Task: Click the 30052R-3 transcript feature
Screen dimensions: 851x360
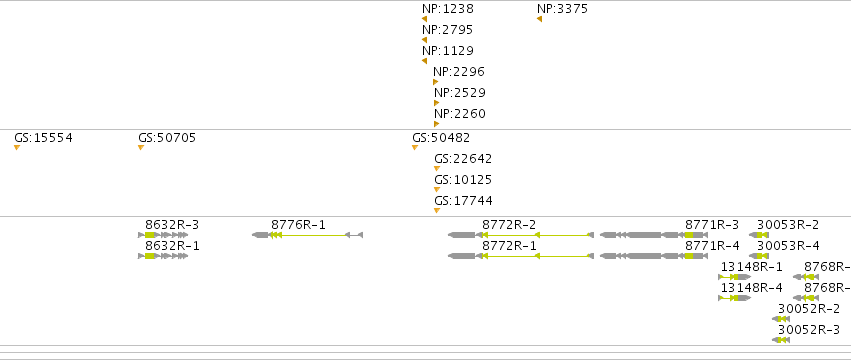Action: point(781,340)
